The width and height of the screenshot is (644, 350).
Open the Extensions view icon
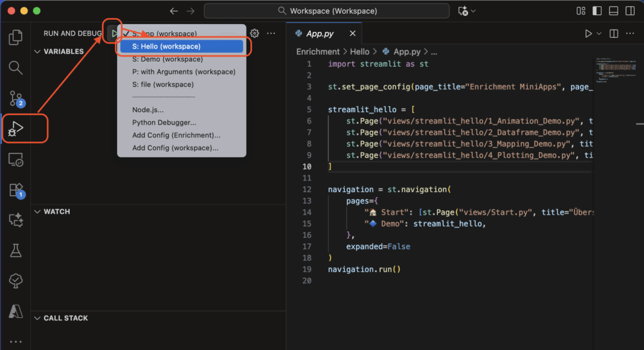pos(15,190)
